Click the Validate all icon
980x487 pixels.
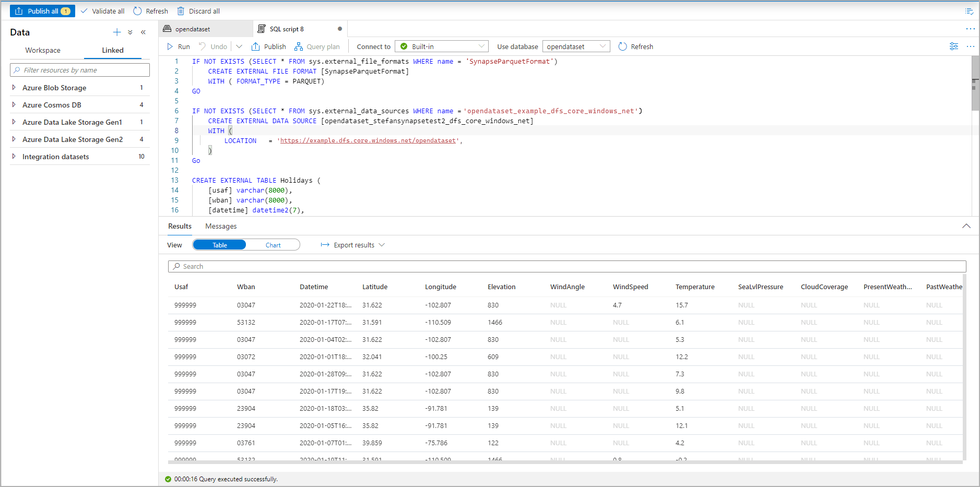pyautogui.click(x=85, y=10)
